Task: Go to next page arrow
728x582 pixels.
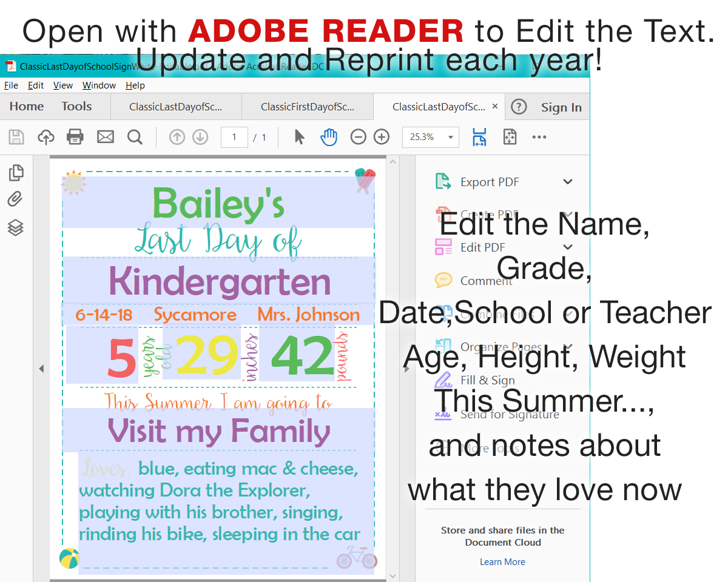Action: point(200,137)
